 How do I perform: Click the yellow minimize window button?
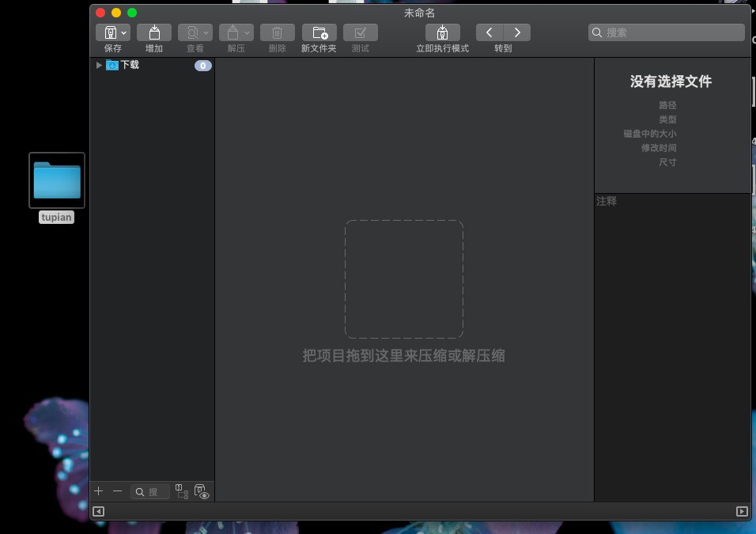pos(116,13)
